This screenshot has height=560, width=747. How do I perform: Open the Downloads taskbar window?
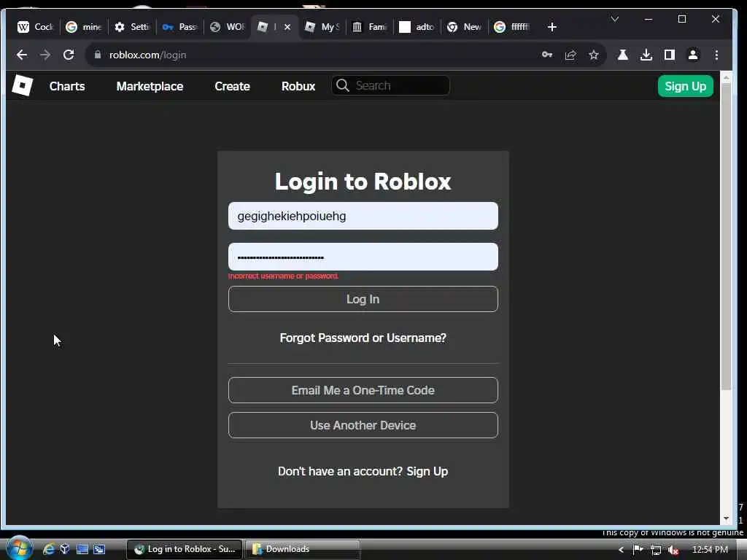tap(302, 549)
